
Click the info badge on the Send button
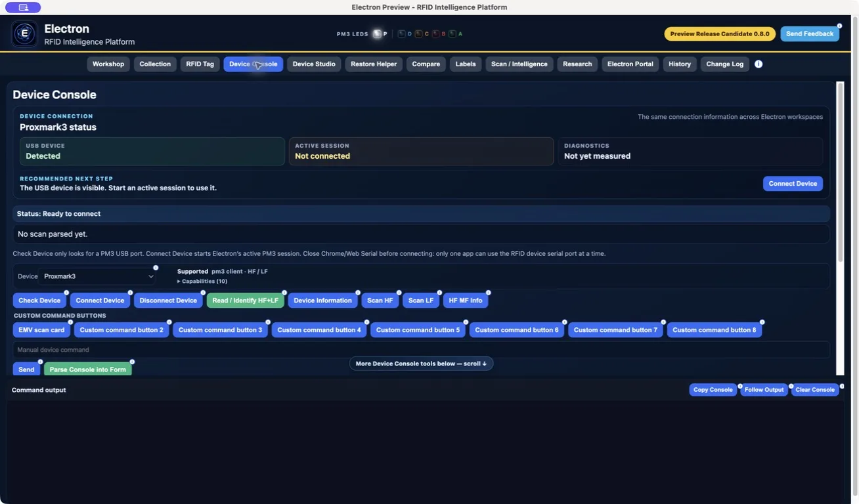pyautogui.click(x=40, y=362)
